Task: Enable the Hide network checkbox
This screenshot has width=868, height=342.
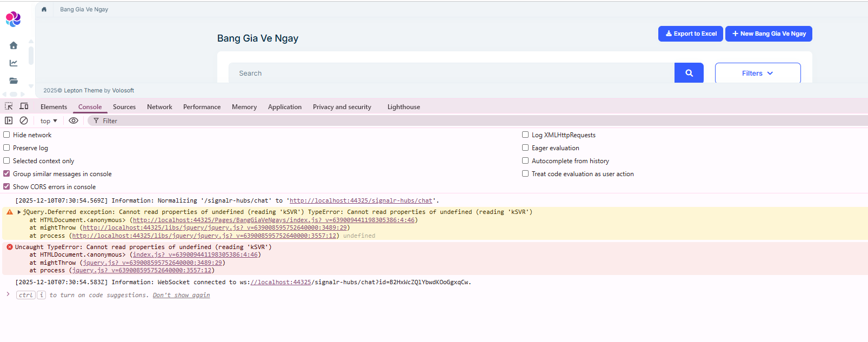Action: tap(7, 135)
